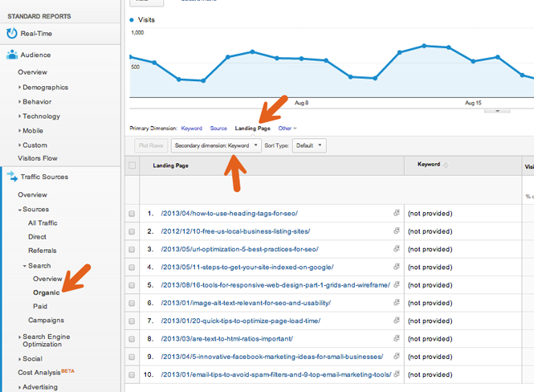The image size is (534, 392).
Task: Open Traffic Sources Overview report
Action: point(32,195)
